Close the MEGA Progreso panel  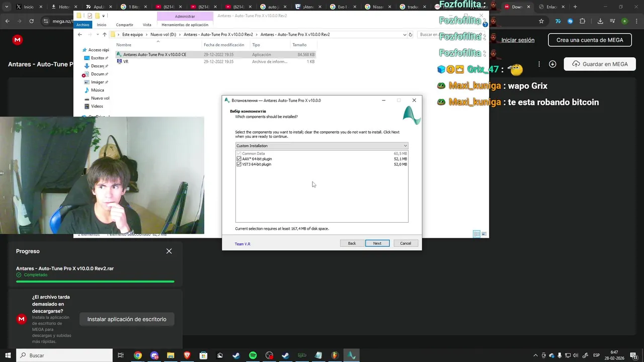[169, 251]
